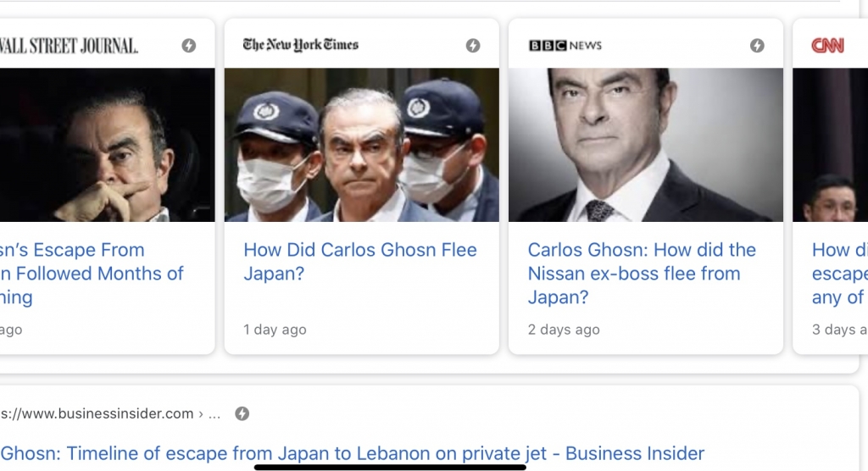The image size is (868, 471).
Task: Tap the home indicator bar at bottom
Action: pyautogui.click(x=390, y=466)
